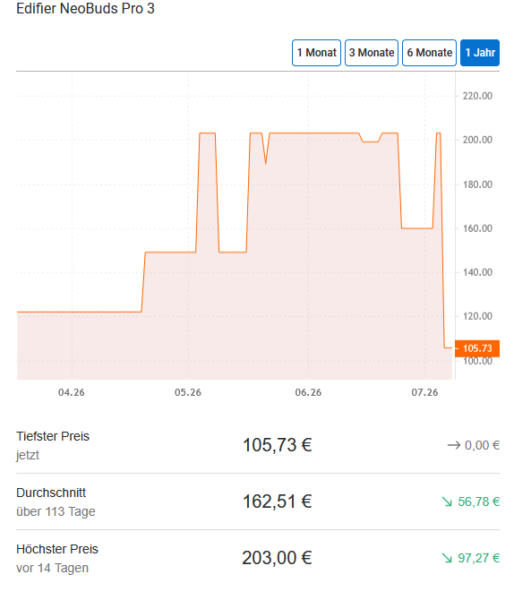Click the Tiefster Preis value 105,73 €

(277, 445)
